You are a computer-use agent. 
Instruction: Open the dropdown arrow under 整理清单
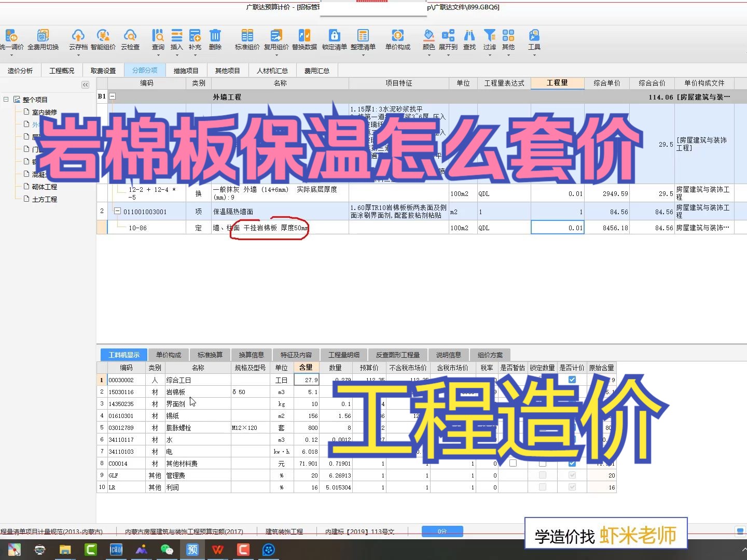[x=363, y=54]
